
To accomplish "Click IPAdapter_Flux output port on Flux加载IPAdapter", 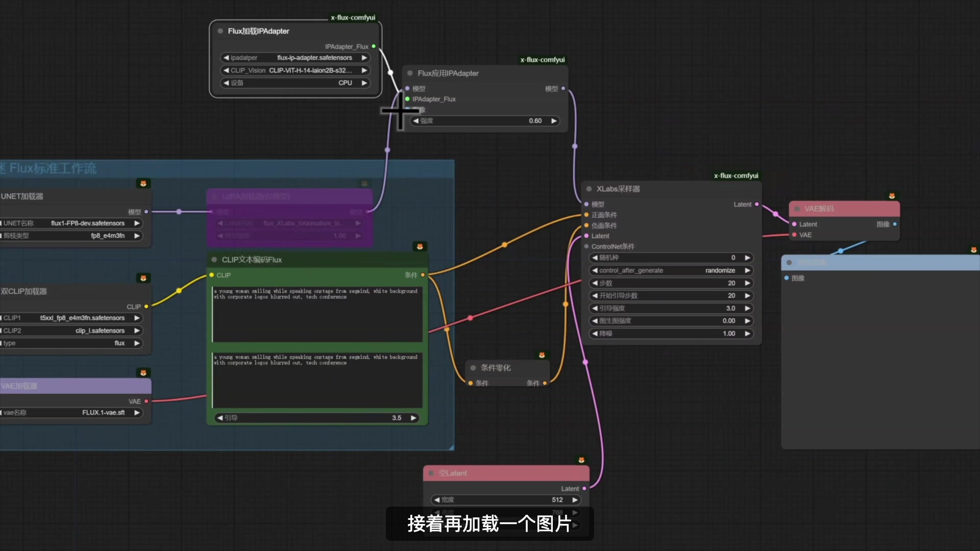I will [x=374, y=46].
